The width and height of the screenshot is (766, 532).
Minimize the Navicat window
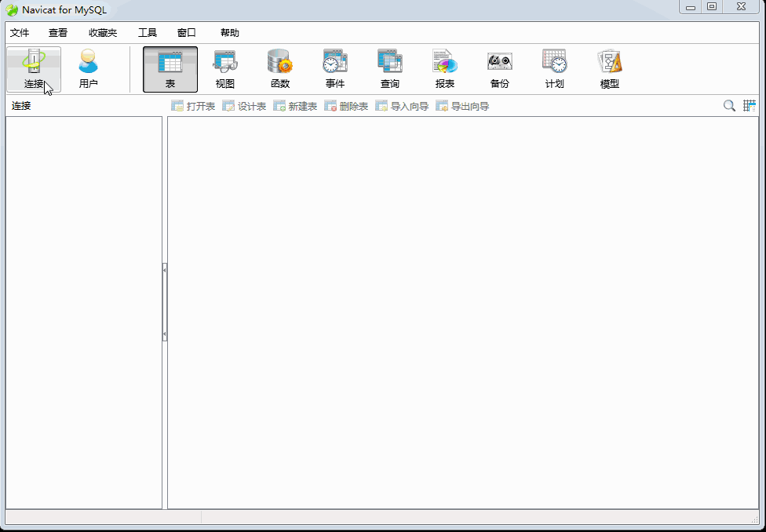pos(691,6)
